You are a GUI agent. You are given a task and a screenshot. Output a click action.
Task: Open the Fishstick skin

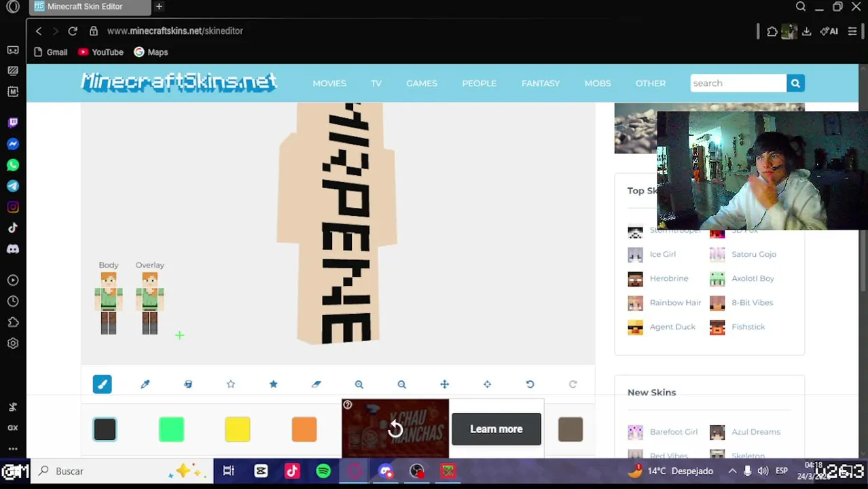pyautogui.click(x=748, y=327)
